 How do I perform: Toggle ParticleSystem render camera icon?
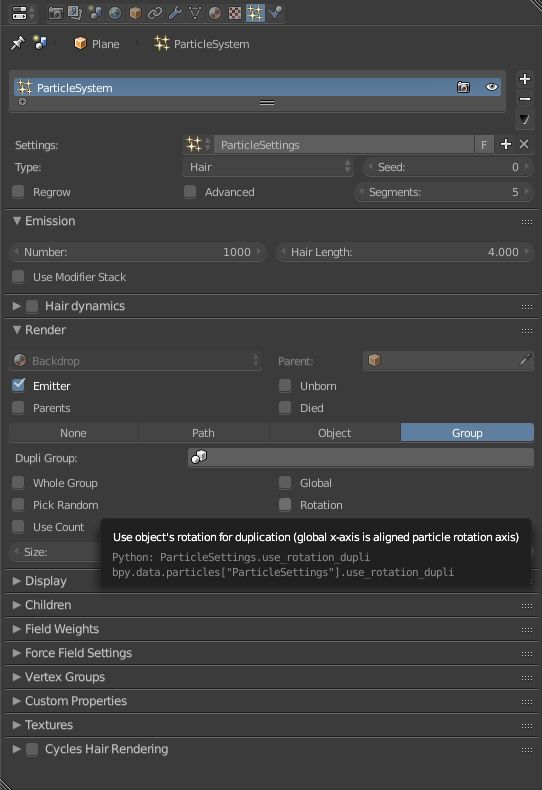click(x=463, y=87)
